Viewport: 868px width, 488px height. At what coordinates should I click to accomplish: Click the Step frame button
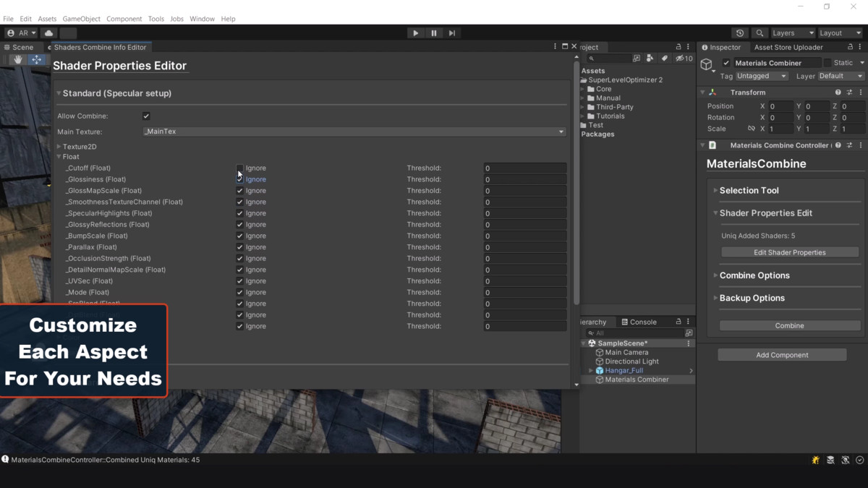(x=452, y=33)
